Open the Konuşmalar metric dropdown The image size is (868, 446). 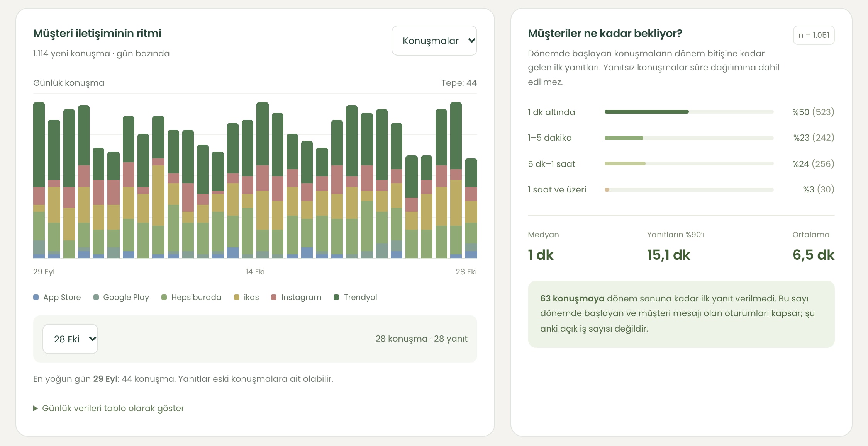click(x=434, y=41)
